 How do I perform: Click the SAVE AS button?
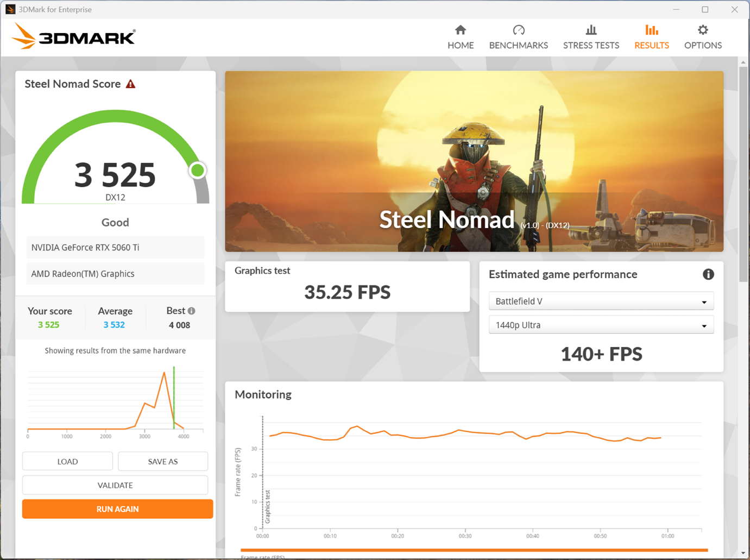click(163, 461)
